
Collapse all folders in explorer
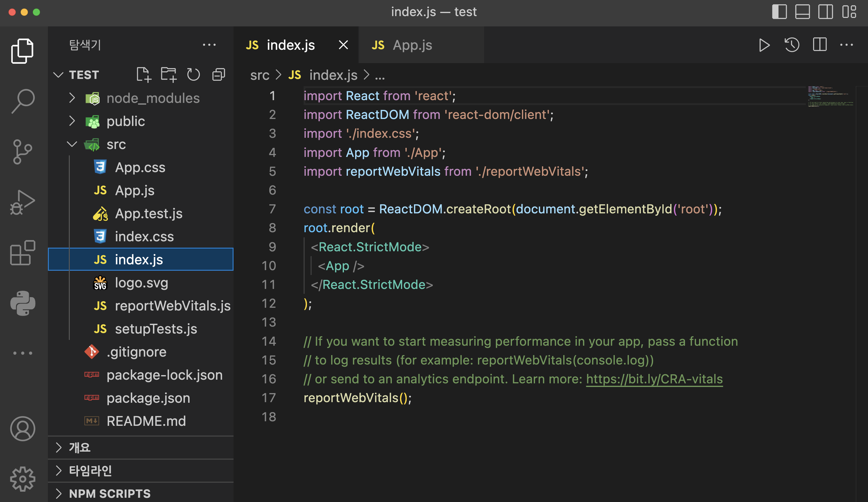[x=219, y=74]
